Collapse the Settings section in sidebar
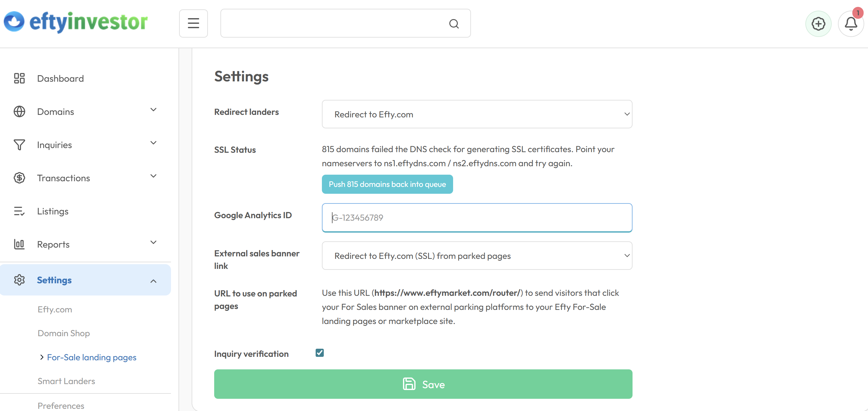 click(153, 281)
